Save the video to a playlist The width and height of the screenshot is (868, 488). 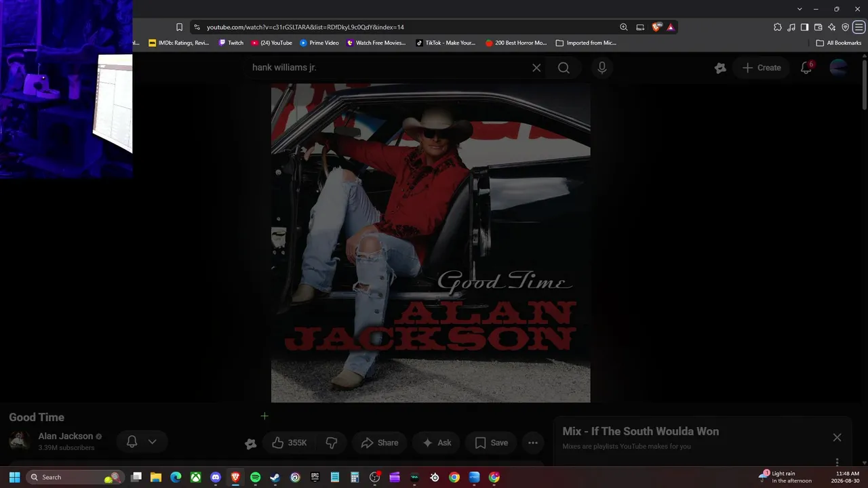(x=491, y=443)
